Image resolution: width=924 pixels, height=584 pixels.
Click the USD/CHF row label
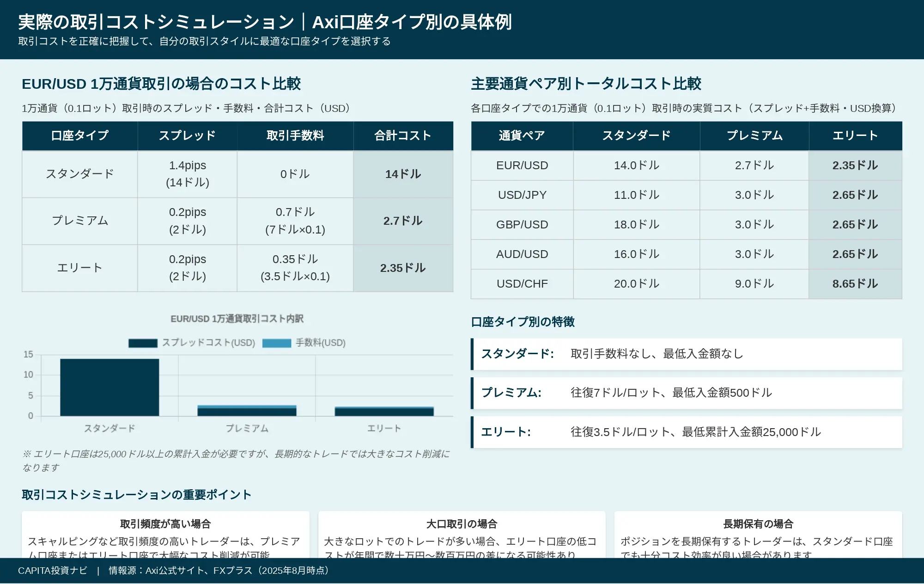[x=522, y=284]
